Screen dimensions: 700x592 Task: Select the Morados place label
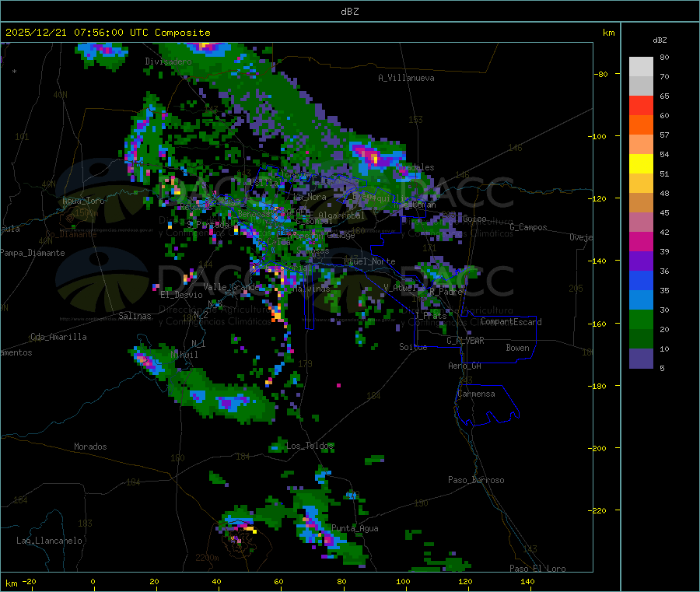[90, 447]
